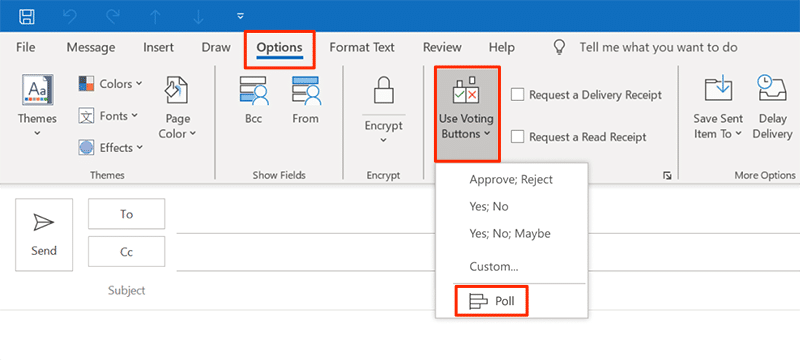This screenshot has width=800, height=360.
Task: Click the Cc recipients field
Action: click(x=488, y=254)
